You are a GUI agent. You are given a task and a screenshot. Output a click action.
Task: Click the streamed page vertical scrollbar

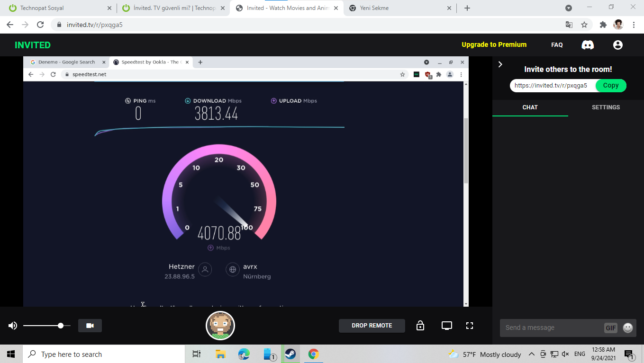coord(466,151)
